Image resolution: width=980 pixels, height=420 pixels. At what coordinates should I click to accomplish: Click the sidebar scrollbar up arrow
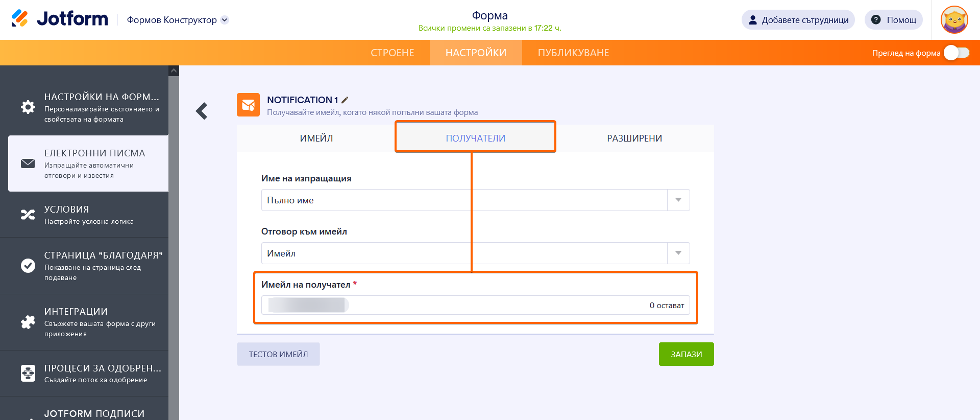click(174, 71)
